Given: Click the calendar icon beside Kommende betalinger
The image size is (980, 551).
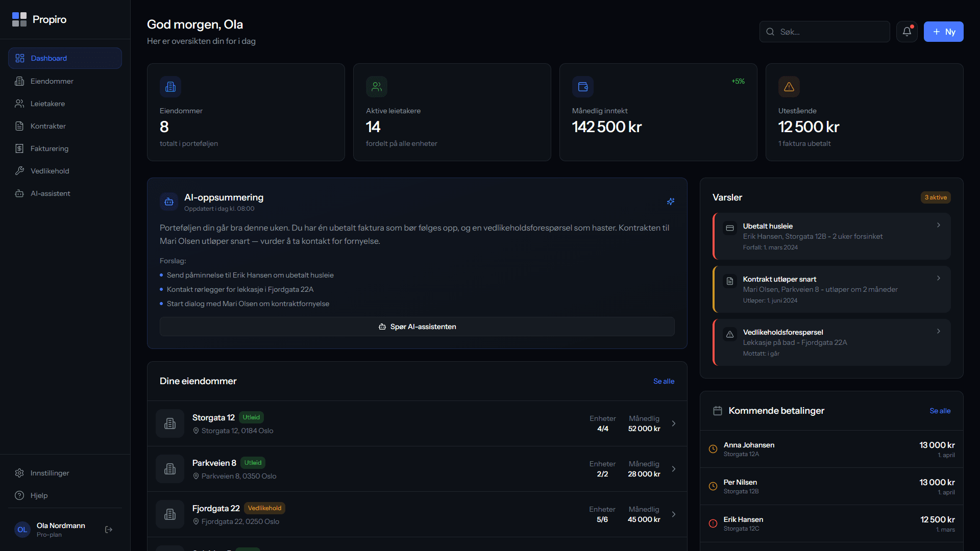Looking at the screenshot, I should pyautogui.click(x=718, y=411).
